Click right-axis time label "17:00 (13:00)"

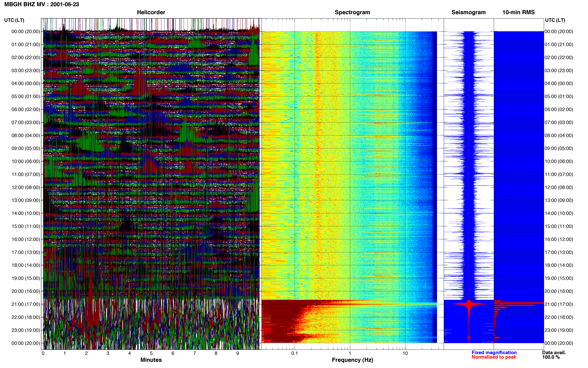(x=559, y=252)
